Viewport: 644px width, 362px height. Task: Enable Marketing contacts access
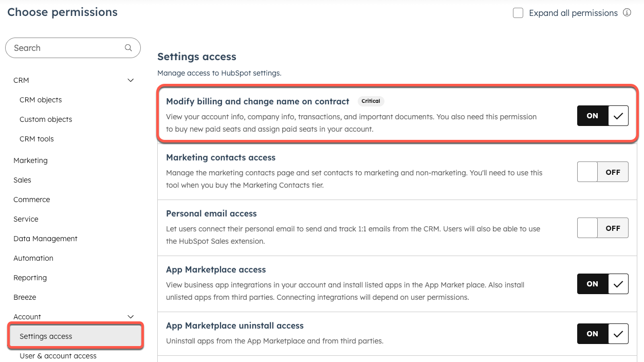602,172
